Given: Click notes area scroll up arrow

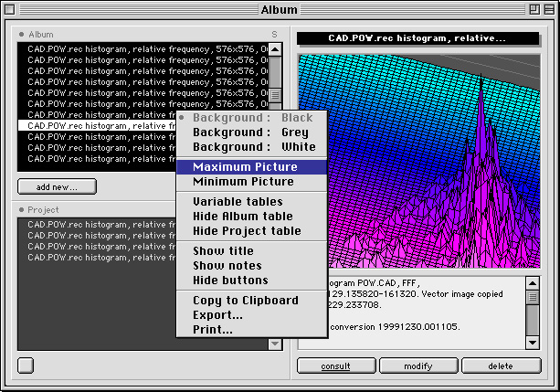Looking at the screenshot, I should point(533,283).
